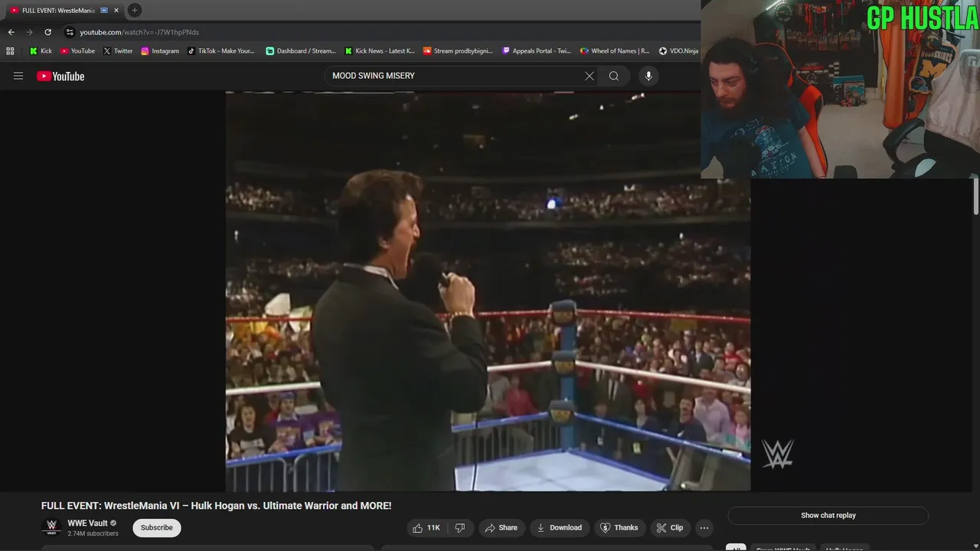The image size is (980, 551).
Task: Click the browser forward arrow
Action: pos(29,32)
